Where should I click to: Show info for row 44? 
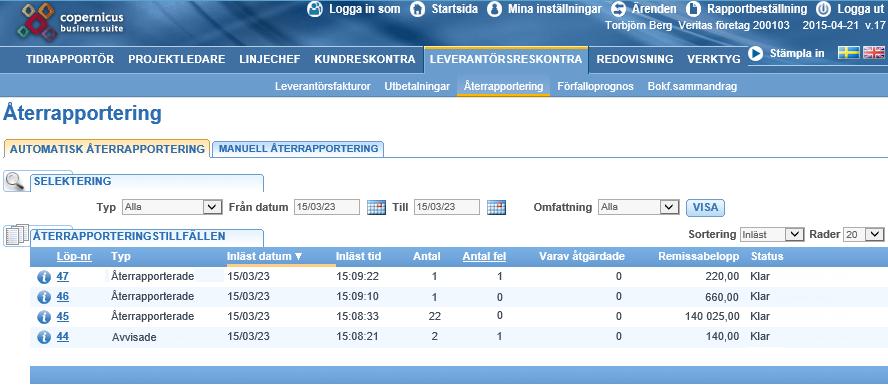point(44,337)
